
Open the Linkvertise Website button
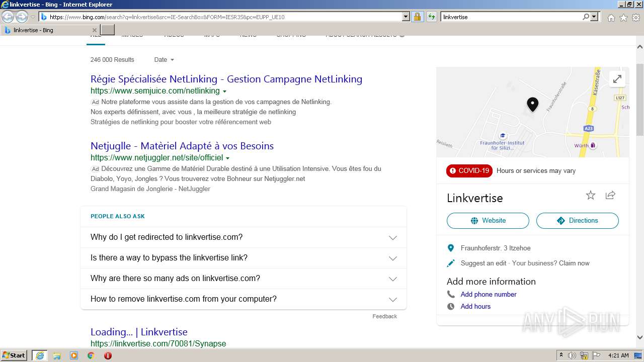point(488,221)
